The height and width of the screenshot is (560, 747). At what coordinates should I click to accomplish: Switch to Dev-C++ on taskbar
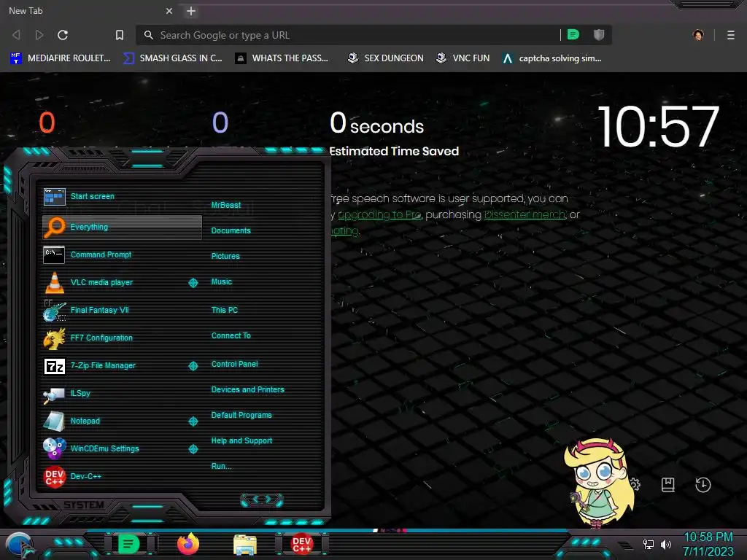pos(301,545)
